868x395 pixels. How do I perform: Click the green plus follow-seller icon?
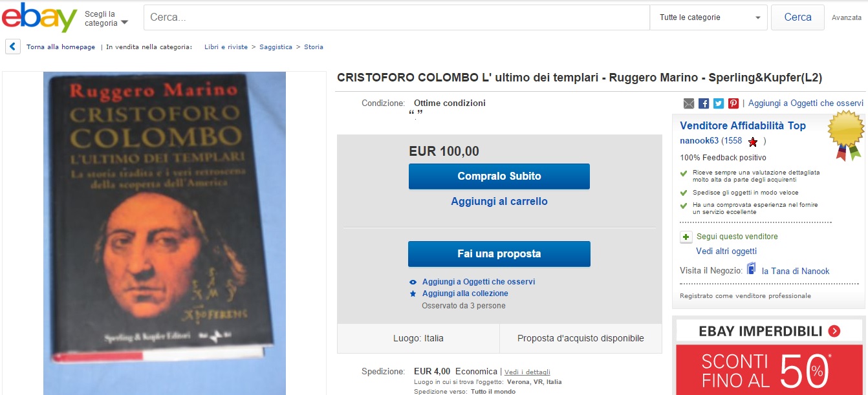tap(686, 237)
